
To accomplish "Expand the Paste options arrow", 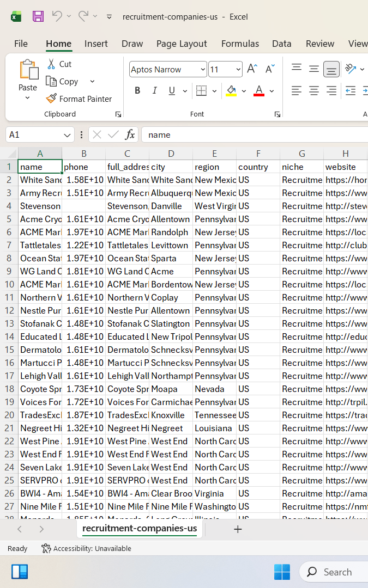I will point(27,98).
